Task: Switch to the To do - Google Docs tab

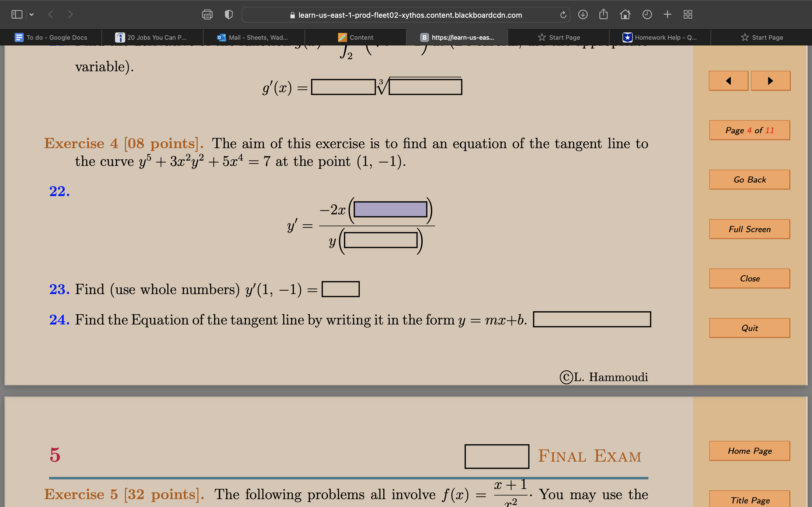Action: coord(50,37)
